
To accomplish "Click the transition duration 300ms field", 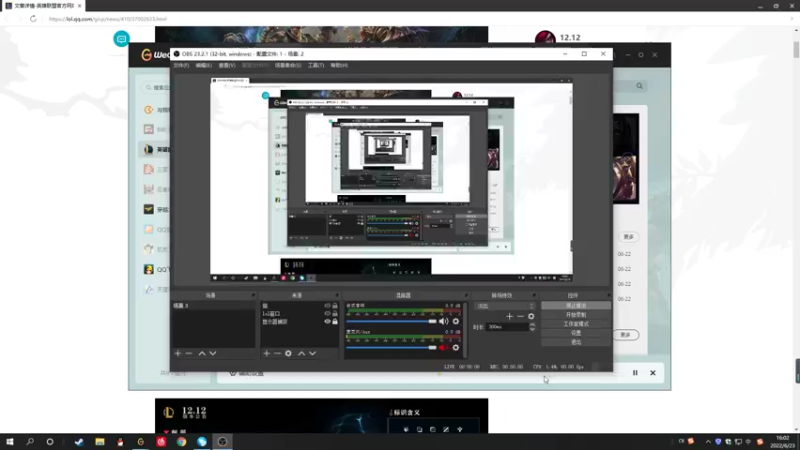I will coord(507,327).
